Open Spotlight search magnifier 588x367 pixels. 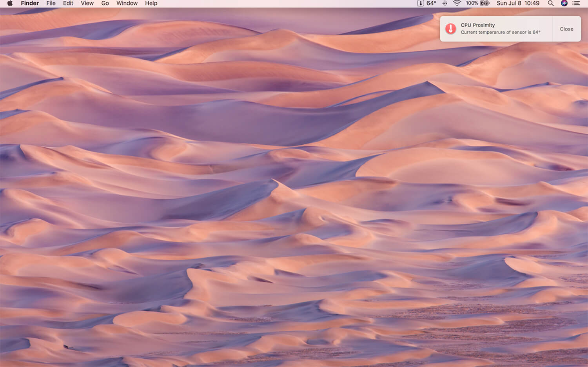[x=551, y=3]
